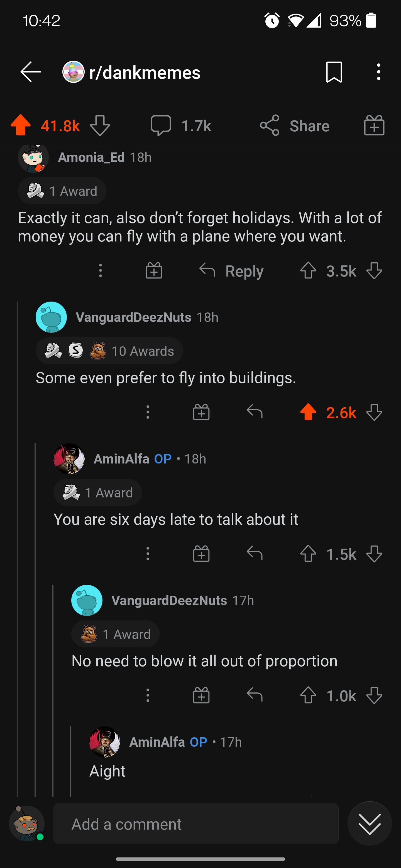This screenshot has width=401, height=868.
Task: Tap the Share button on the post
Action: pyautogui.click(x=295, y=125)
